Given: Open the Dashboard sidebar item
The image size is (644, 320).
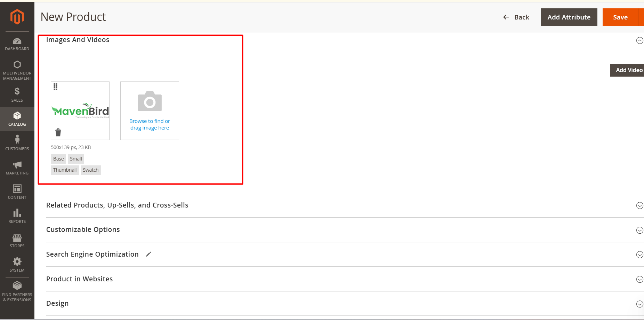Looking at the screenshot, I should click(x=17, y=44).
